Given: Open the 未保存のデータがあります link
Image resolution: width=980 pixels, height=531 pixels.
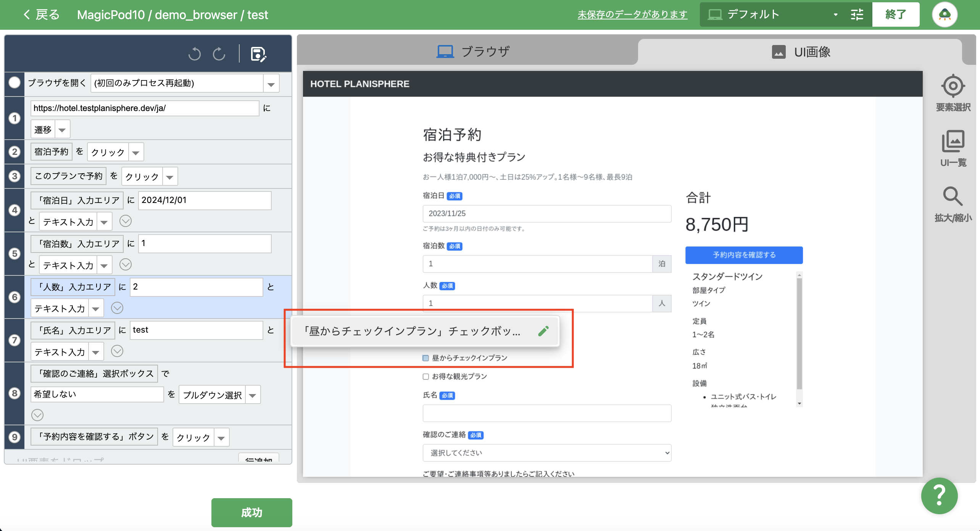Looking at the screenshot, I should pyautogui.click(x=632, y=14).
